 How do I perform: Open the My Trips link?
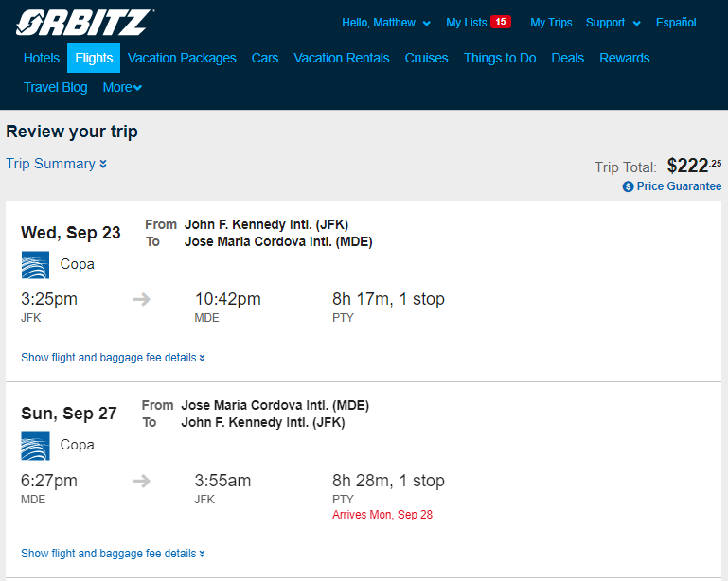[551, 23]
